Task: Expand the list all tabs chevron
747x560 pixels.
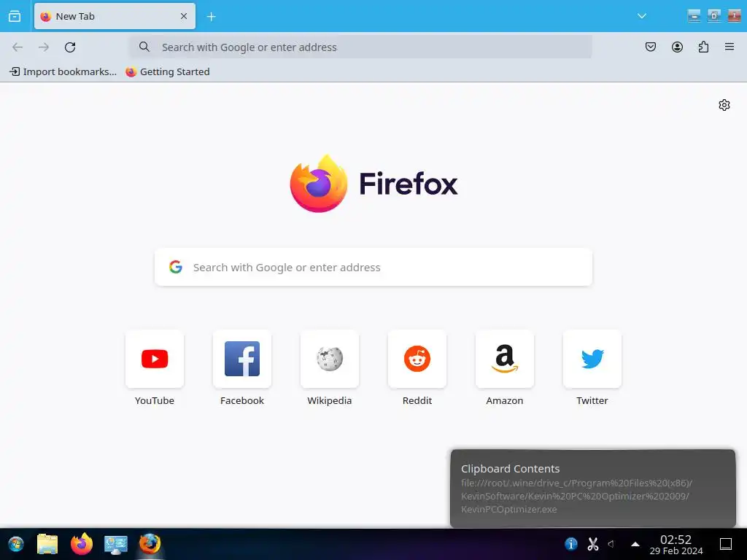Action: coord(642,16)
